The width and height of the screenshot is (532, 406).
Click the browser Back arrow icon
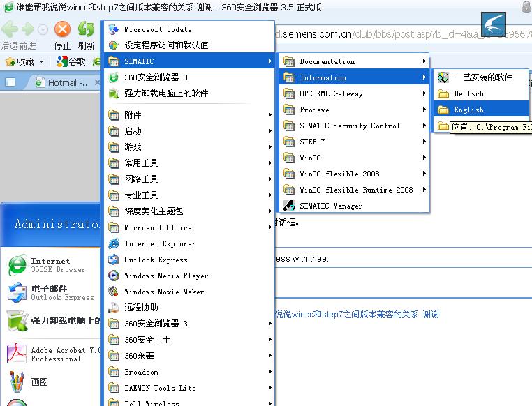point(10,29)
